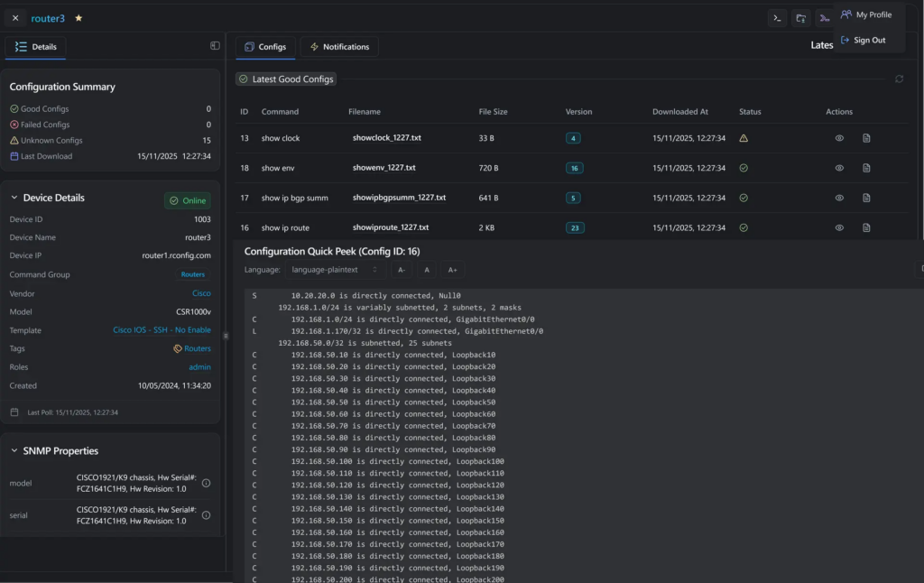Click version badge 4 for show clock
Viewport: 924px width, 583px height.
(x=573, y=138)
